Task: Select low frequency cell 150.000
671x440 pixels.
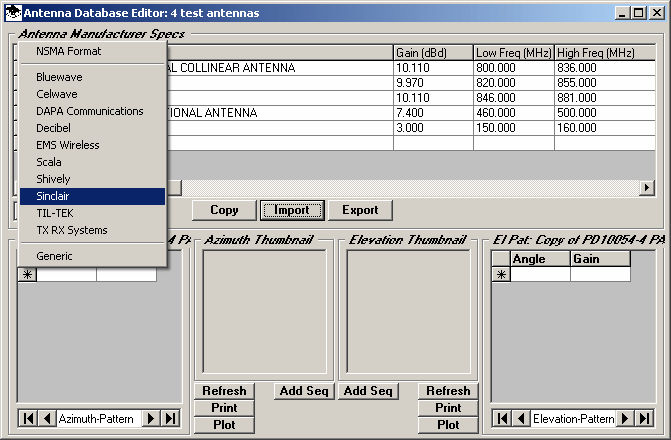Action: point(514,128)
